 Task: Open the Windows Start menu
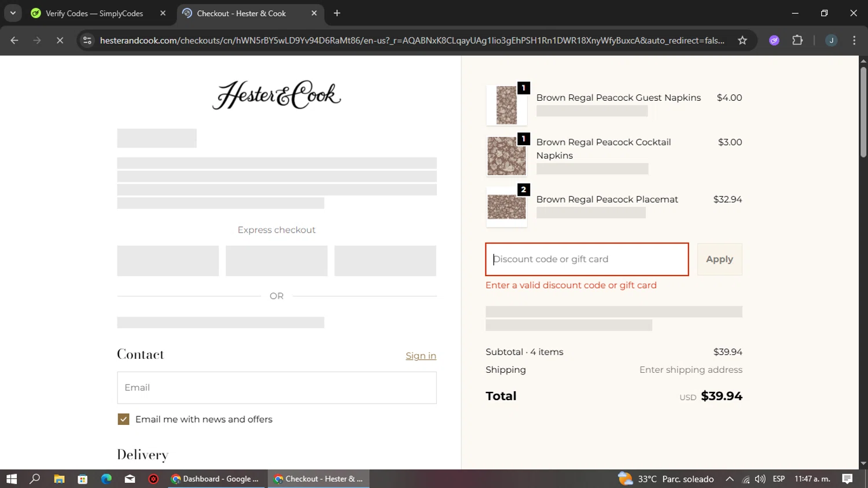(12, 479)
